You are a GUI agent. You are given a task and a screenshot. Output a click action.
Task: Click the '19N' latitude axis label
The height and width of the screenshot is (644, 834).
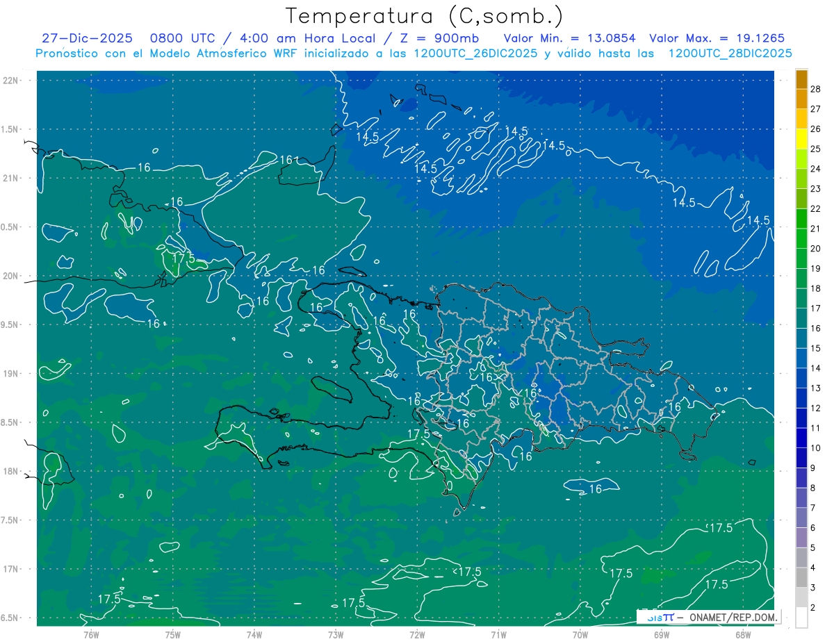[x=11, y=373]
